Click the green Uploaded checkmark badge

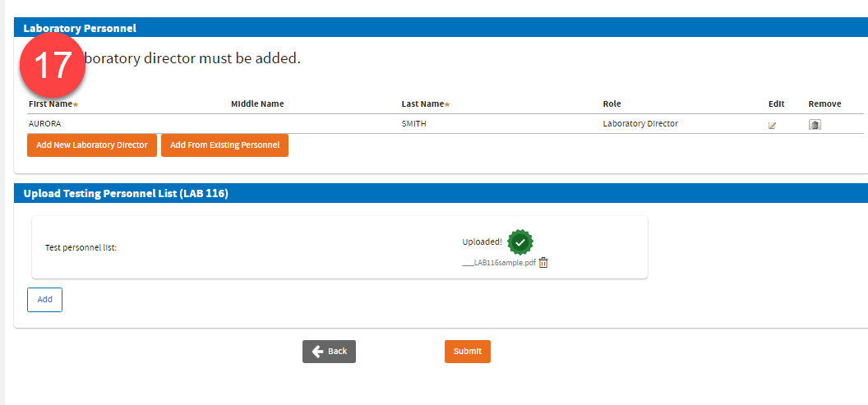pos(520,242)
